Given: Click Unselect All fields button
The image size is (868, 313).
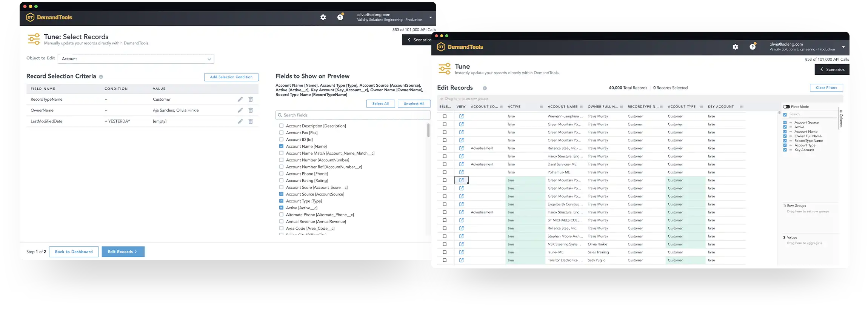Looking at the screenshot, I should (414, 104).
